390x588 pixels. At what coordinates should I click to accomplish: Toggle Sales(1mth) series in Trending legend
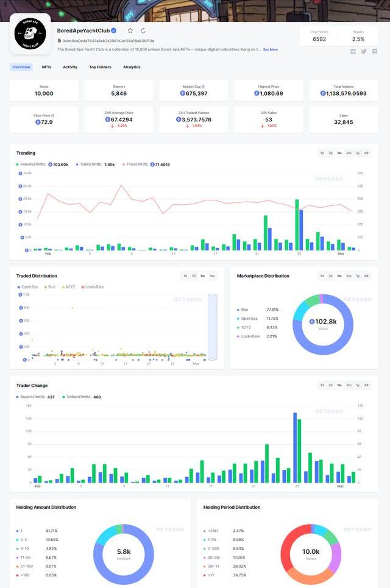[95, 165]
